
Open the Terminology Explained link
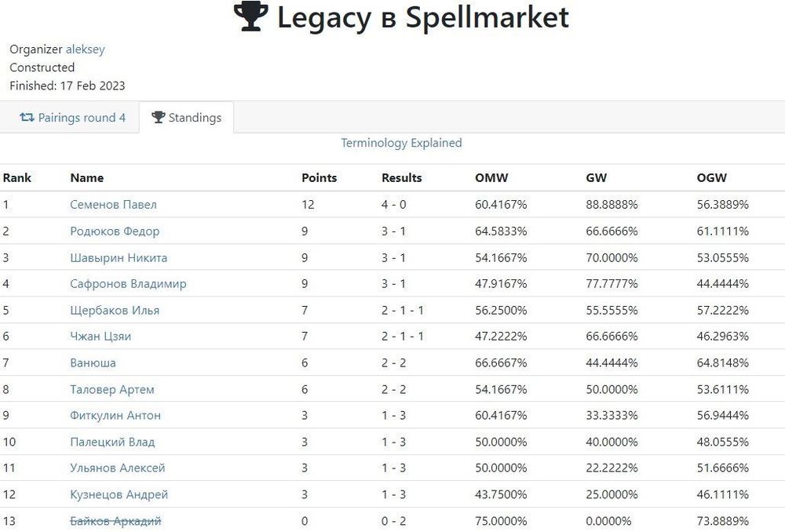(x=401, y=143)
